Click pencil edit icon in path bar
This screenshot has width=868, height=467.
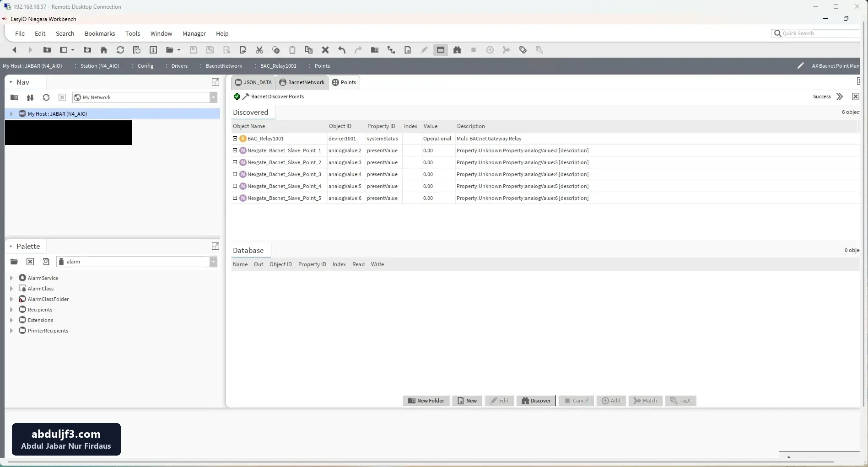(x=800, y=66)
